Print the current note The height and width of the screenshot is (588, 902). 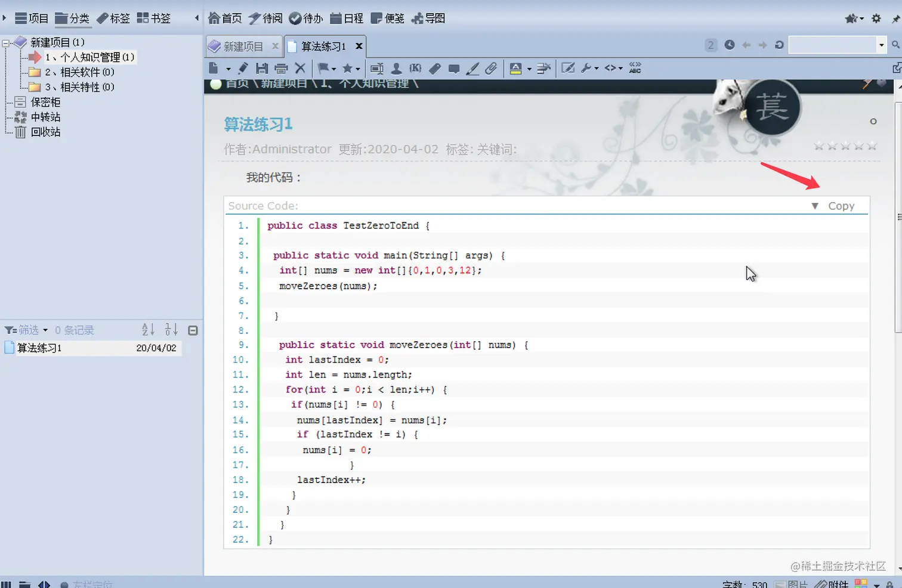[281, 69]
